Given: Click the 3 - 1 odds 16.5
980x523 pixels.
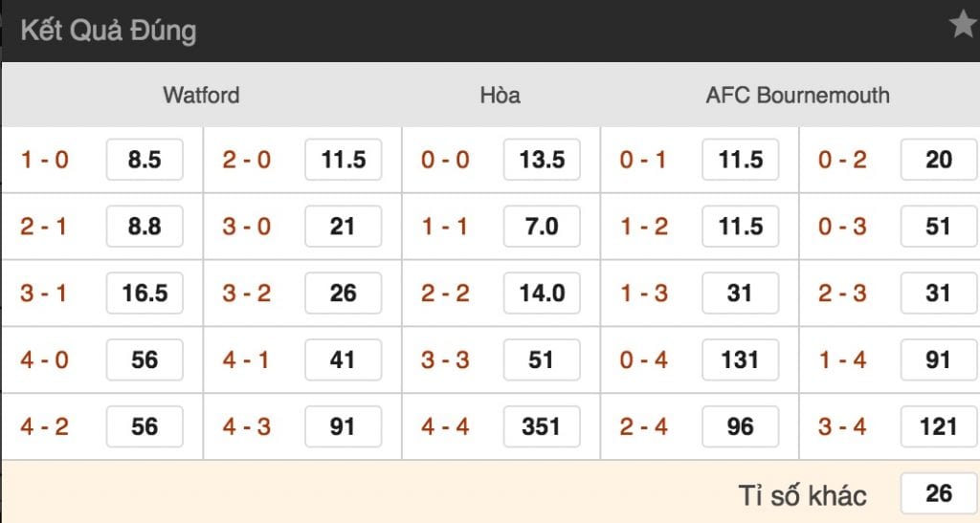Looking at the screenshot, I should (x=145, y=294).
